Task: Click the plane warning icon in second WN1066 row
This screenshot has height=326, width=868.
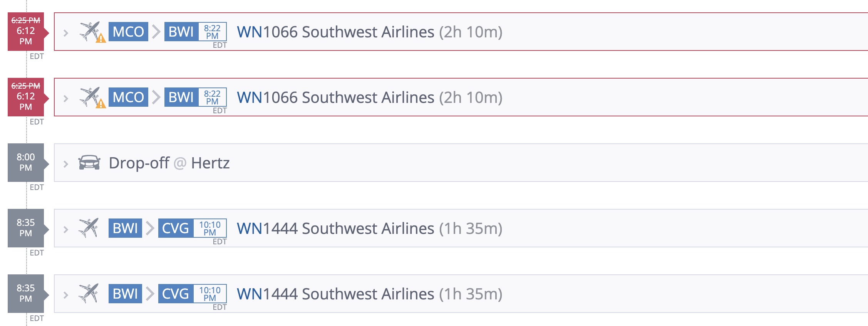Action: (91, 97)
